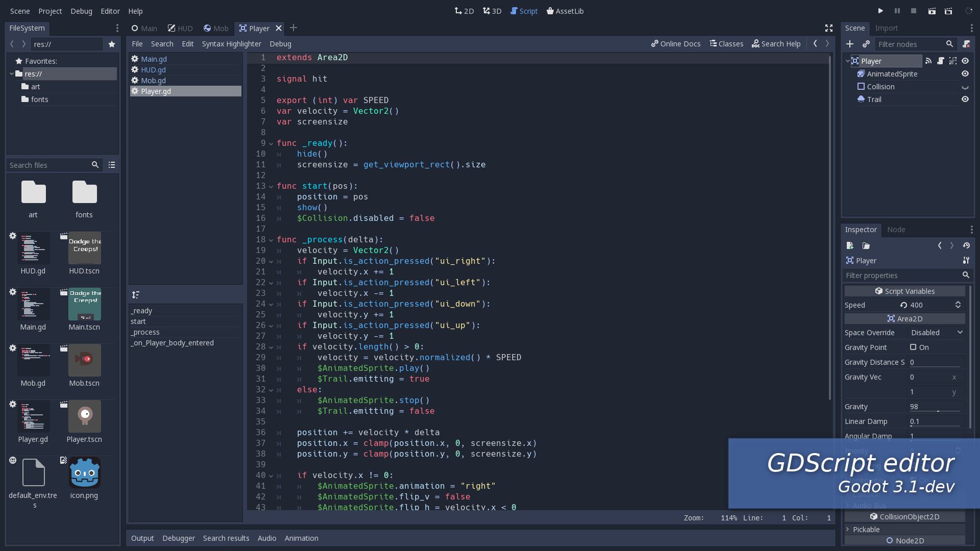Collapse the res:// folder tree
Viewport: 980px width, 551px height.
point(12,74)
